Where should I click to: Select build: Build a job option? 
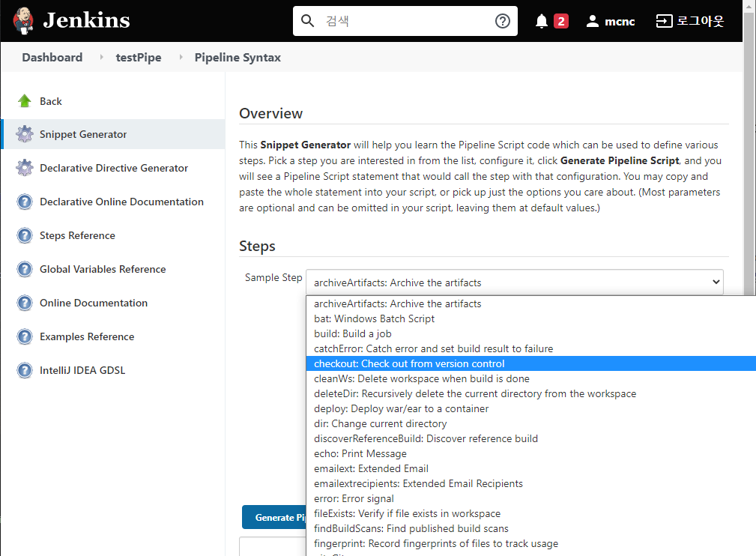pos(530,333)
